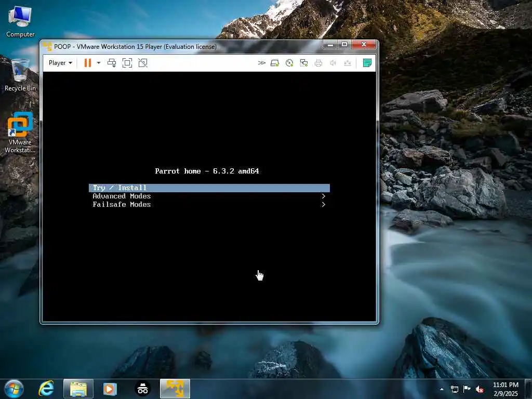
Task: Expand Failsafe Modes submenu arrow
Action: (x=323, y=204)
